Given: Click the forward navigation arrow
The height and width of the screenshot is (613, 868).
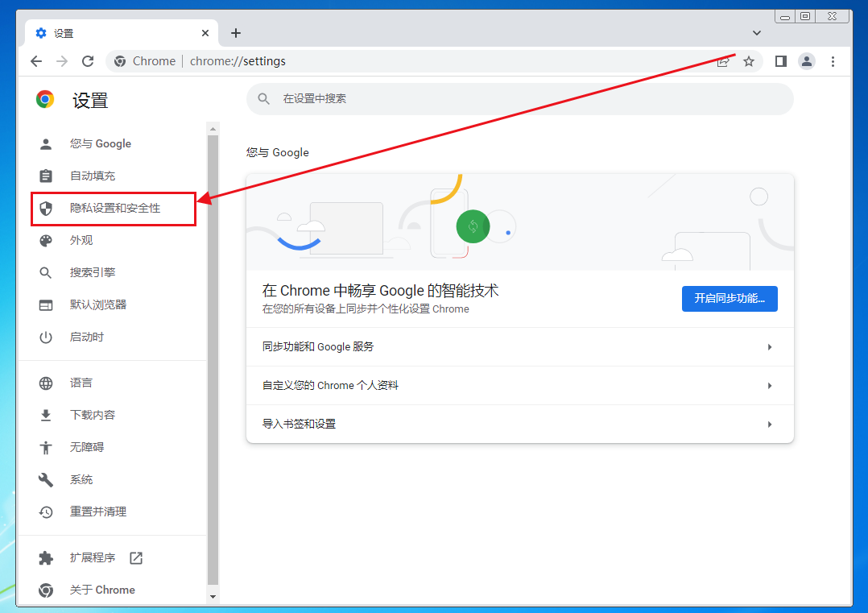Looking at the screenshot, I should [x=62, y=61].
